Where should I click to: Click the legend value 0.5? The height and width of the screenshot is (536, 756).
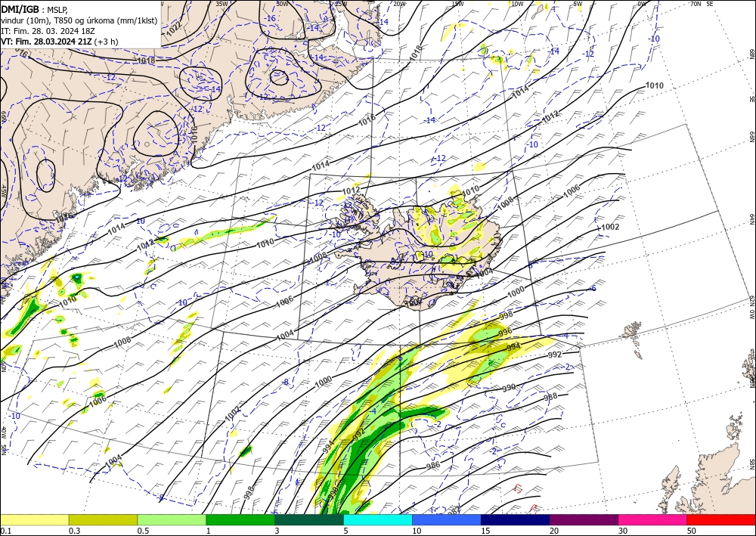pos(142,530)
